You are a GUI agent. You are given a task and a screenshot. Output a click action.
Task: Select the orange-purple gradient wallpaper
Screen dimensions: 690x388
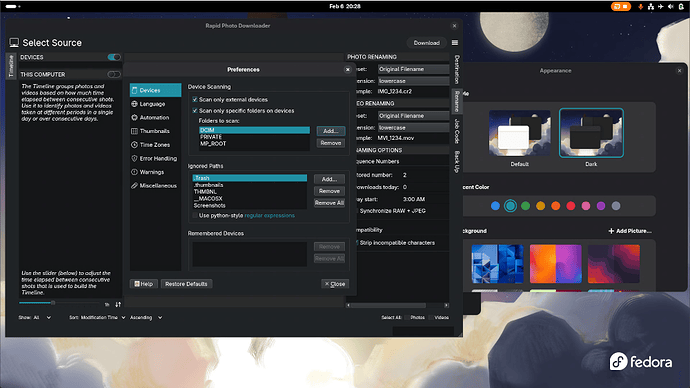point(555,264)
